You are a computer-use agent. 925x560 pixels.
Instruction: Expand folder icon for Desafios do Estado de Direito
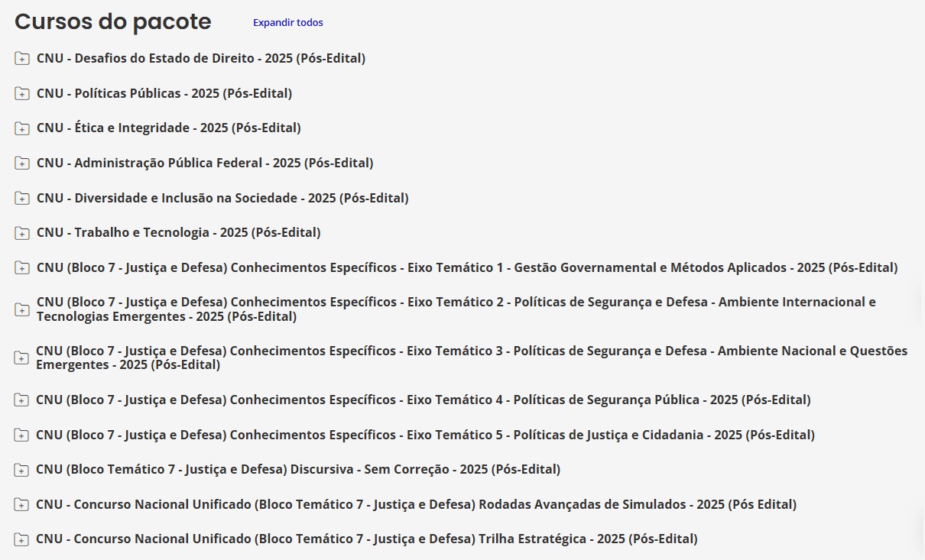(x=21, y=59)
